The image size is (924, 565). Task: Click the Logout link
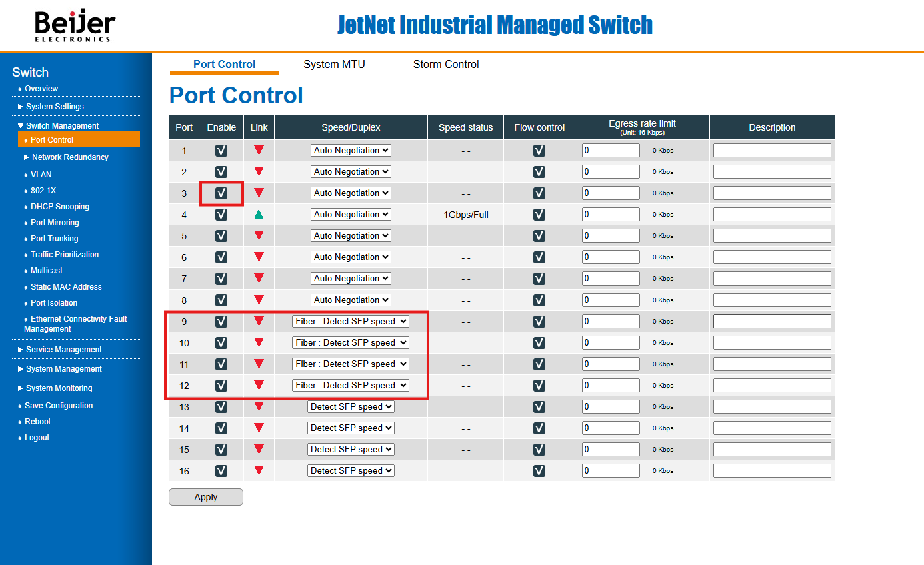coord(37,438)
